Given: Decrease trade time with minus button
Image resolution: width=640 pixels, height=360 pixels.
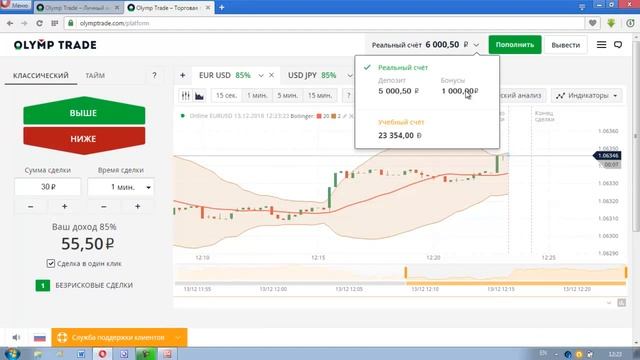Looking at the screenshot, I should (104, 207).
